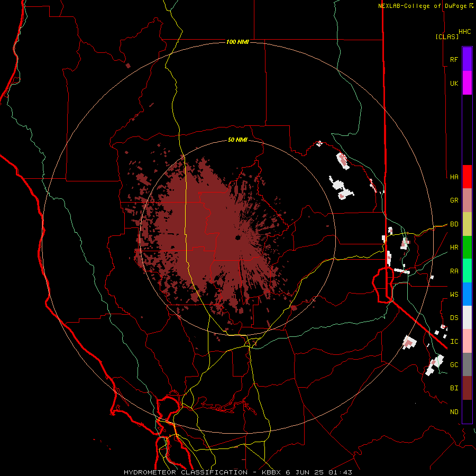Select the 'HA' legend label
Viewport: 476px width, 476px height.
point(454,177)
